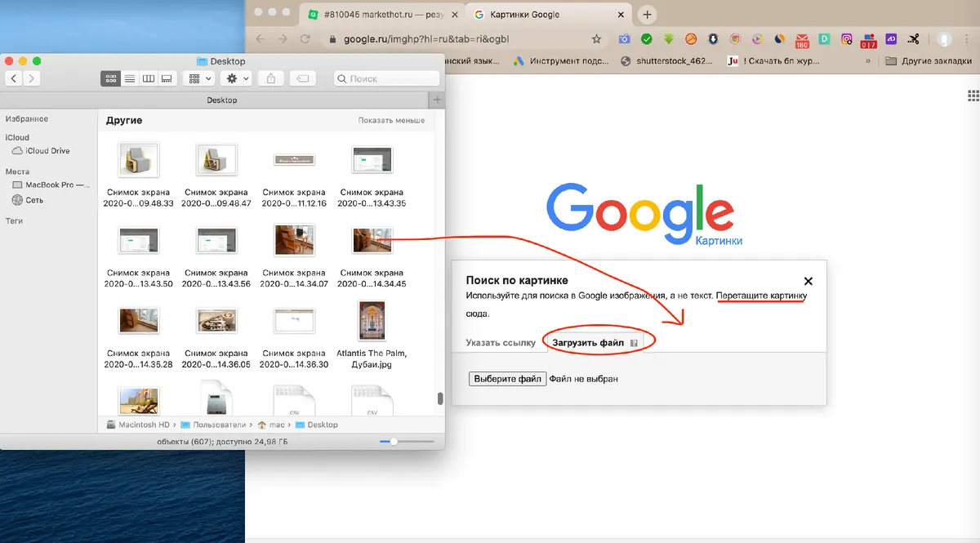This screenshot has width=980, height=543.
Task: Select the Загрузить файл tab
Action: point(595,343)
